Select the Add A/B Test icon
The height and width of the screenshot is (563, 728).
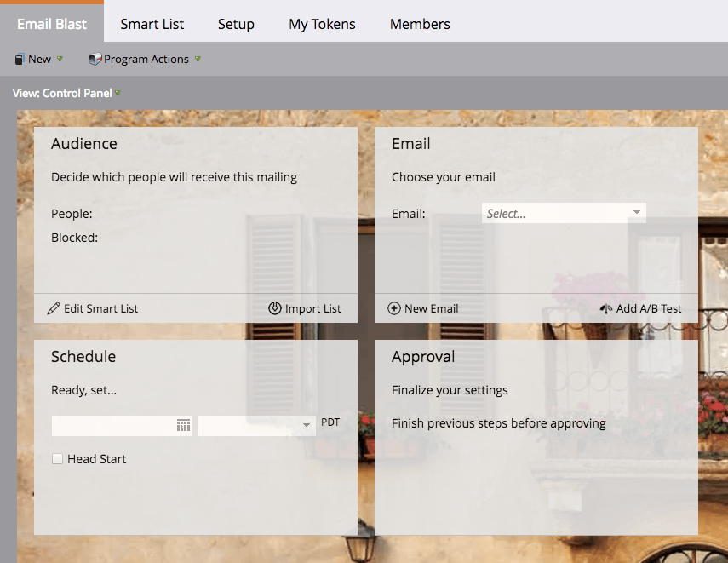point(606,308)
